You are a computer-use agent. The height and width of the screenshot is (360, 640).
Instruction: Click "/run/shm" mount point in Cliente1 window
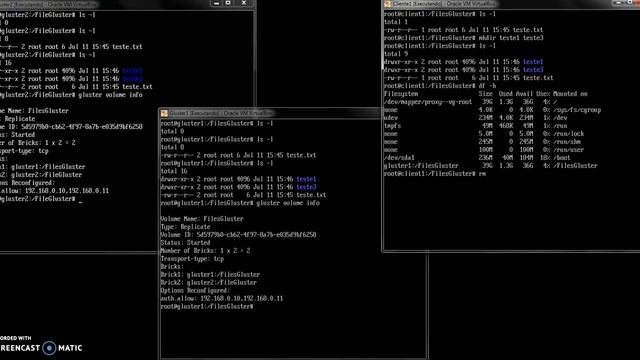click(x=567, y=142)
